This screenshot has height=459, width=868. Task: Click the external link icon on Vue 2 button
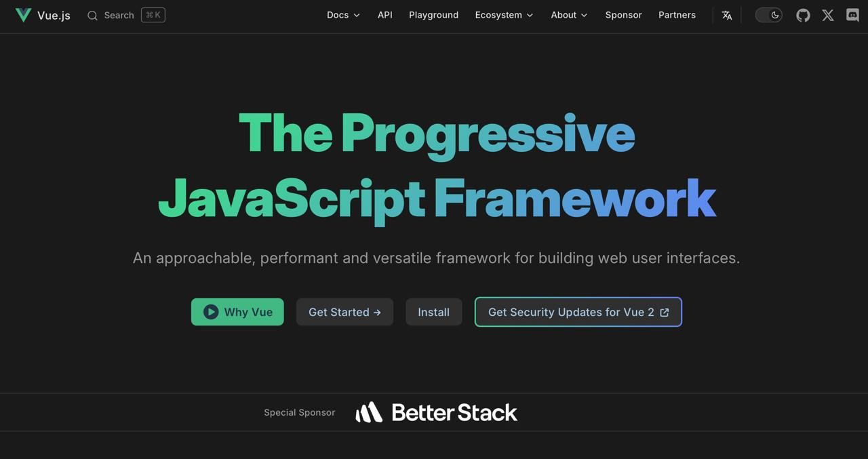pos(665,313)
